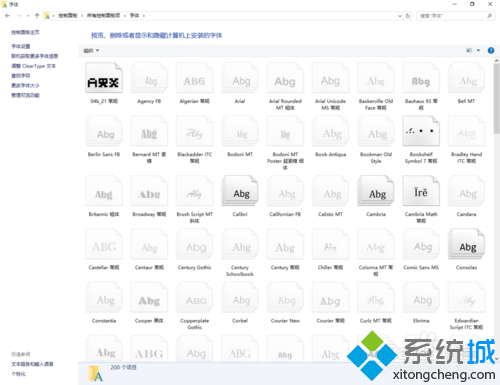
Task: Select the Book Antiqua font icon
Action: 330,131
